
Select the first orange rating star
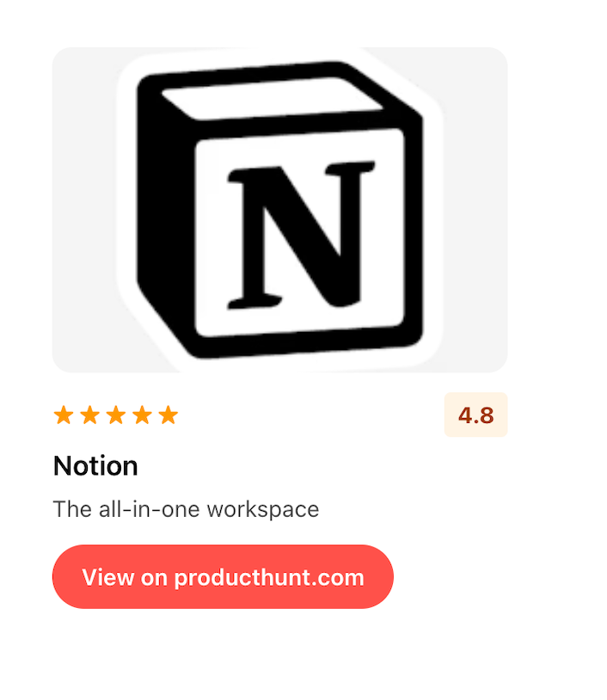pyautogui.click(x=64, y=414)
